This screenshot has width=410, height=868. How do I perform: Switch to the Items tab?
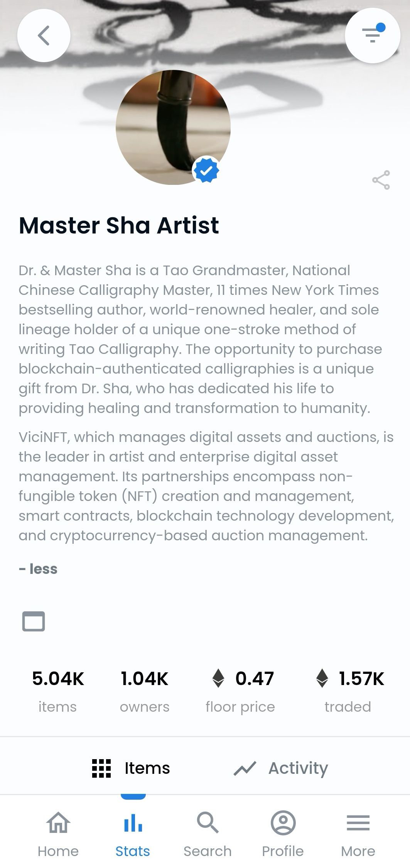131,768
